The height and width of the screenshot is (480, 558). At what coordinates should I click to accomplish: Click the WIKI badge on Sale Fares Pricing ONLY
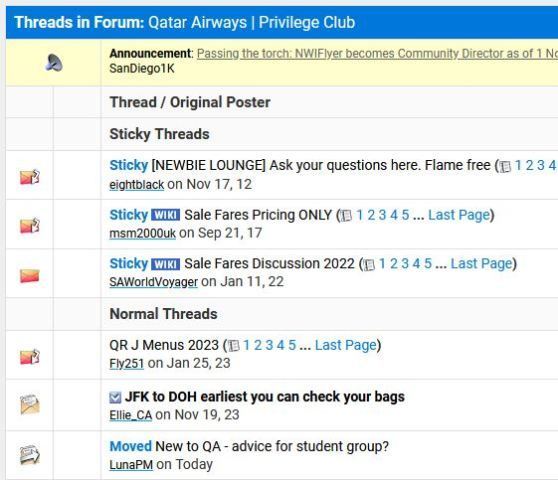(165, 215)
